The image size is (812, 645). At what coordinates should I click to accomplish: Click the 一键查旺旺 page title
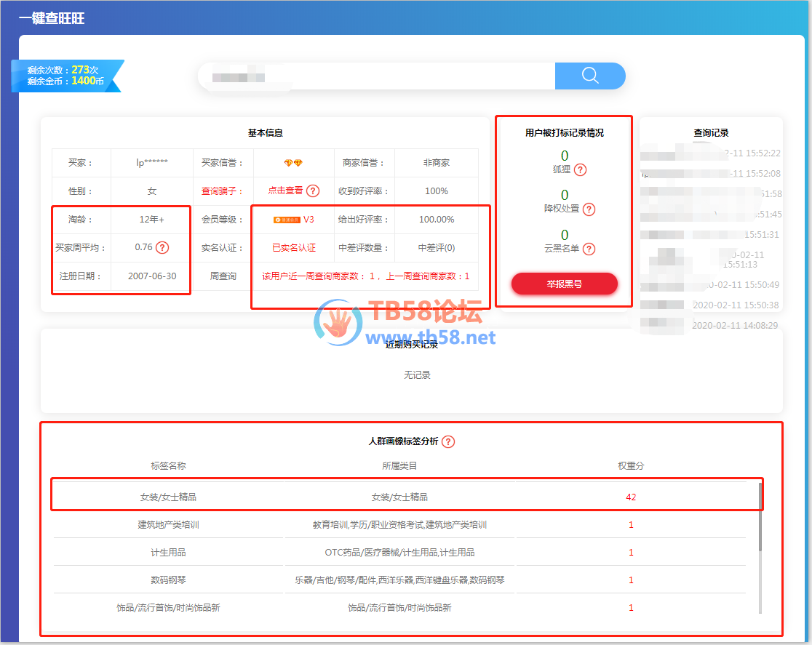pyautogui.click(x=52, y=18)
